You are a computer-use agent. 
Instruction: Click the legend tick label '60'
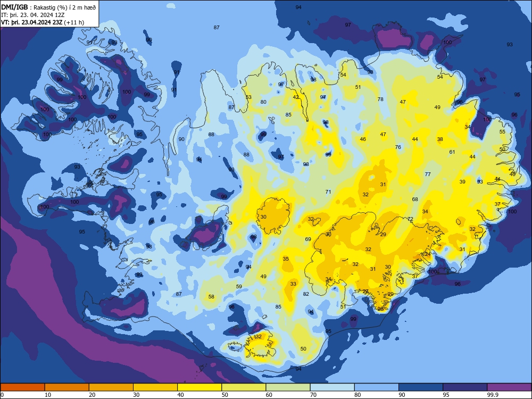click(269, 395)
